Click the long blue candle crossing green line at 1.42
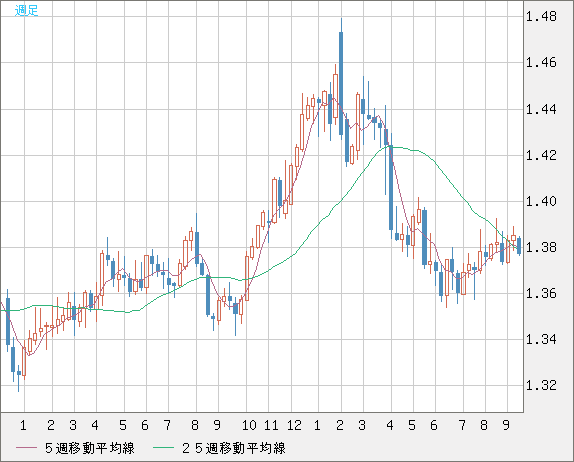Image resolution: width=574 pixels, height=462 pixels. (x=391, y=187)
